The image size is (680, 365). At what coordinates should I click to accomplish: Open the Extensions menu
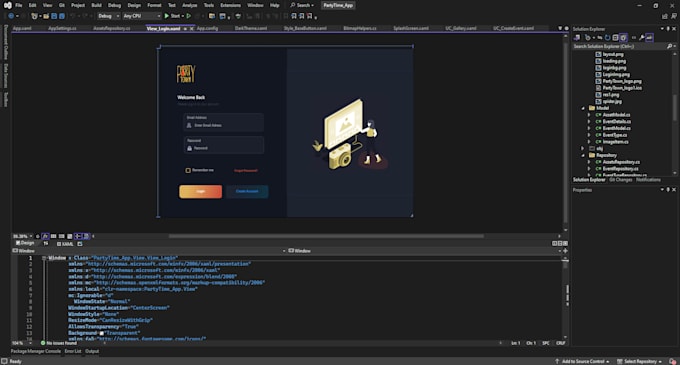pyautogui.click(x=230, y=5)
